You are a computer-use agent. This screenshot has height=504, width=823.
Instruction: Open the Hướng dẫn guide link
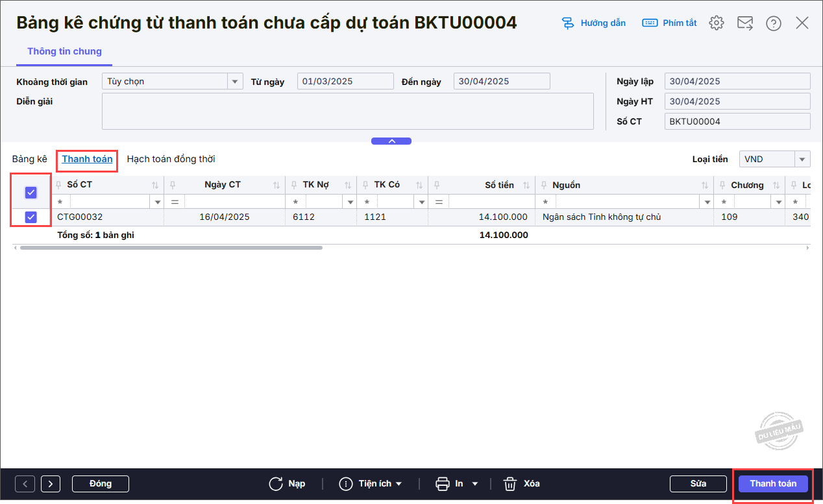(593, 23)
